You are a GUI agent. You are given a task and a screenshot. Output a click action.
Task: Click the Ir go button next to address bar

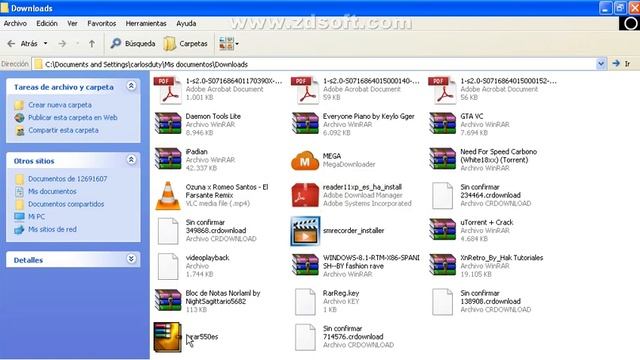[x=622, y=64]
